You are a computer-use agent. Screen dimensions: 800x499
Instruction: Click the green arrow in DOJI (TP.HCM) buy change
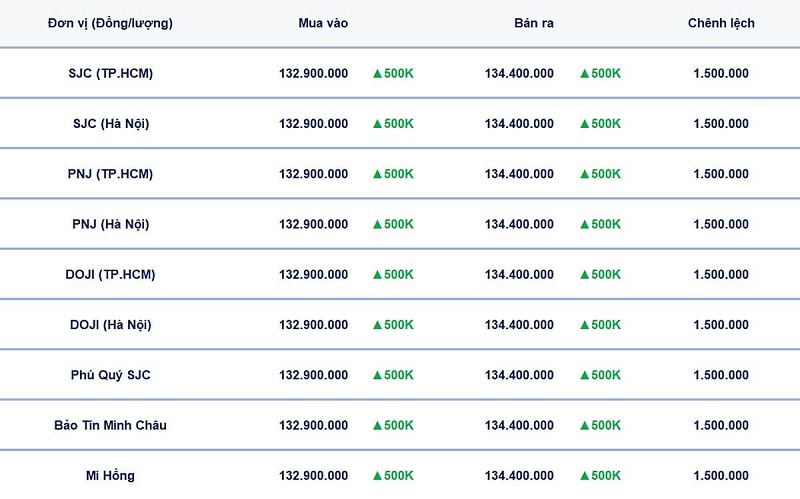(x=378, y=275)
